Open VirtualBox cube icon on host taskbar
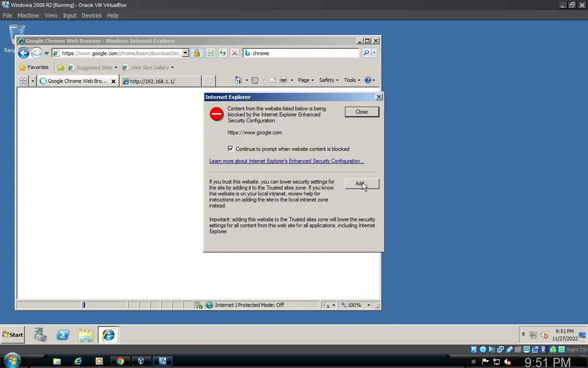This screenshot has height=368, width=588. [x=141, y=361]
